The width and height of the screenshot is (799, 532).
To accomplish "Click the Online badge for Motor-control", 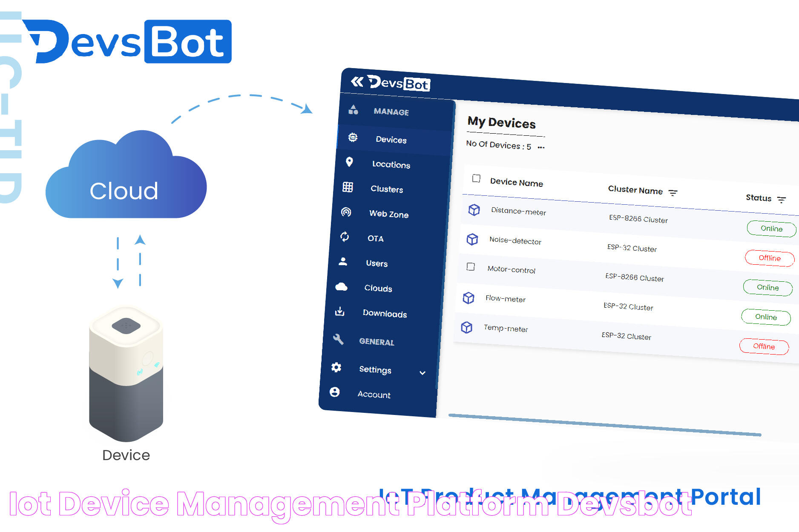I will [767, 287].
